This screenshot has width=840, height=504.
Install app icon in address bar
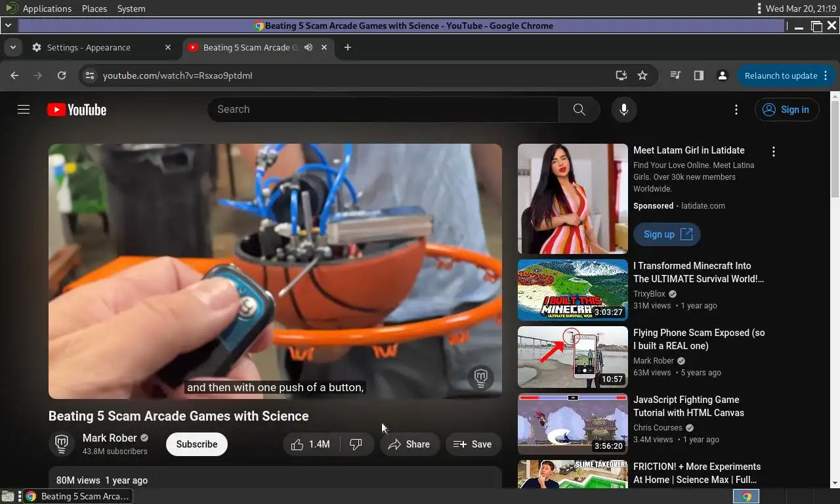(621, 75)
